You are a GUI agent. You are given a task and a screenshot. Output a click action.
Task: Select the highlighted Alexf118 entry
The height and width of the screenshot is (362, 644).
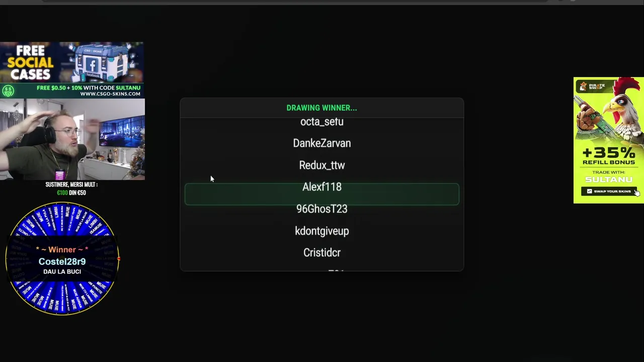pyautogui.click(x=322, y=194)
